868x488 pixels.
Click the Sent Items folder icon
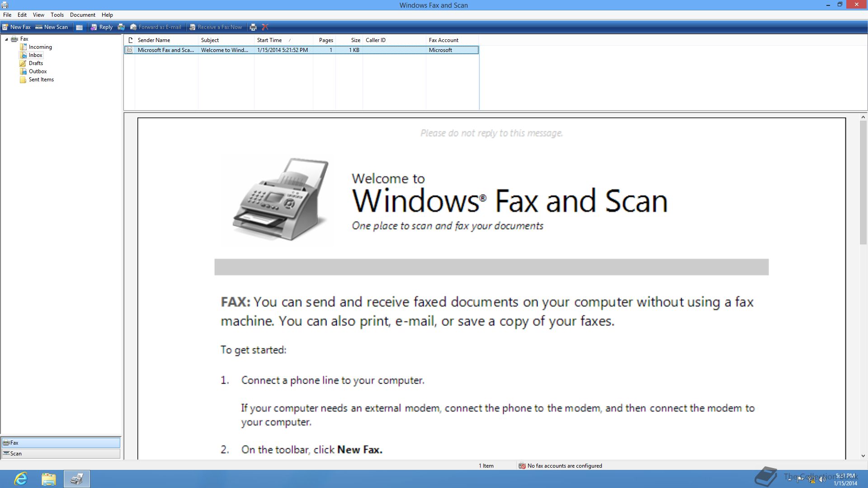[23, 80]
